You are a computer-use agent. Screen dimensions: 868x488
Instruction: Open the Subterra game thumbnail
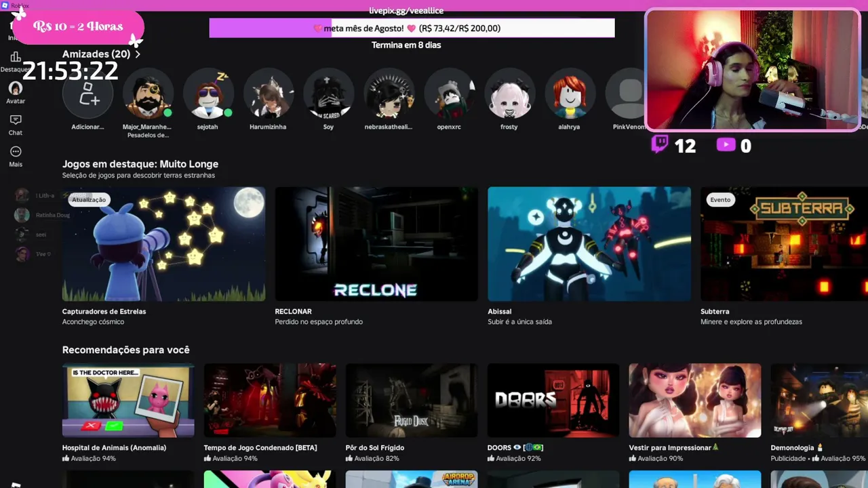pyautogui.click(x=784, y=244)
